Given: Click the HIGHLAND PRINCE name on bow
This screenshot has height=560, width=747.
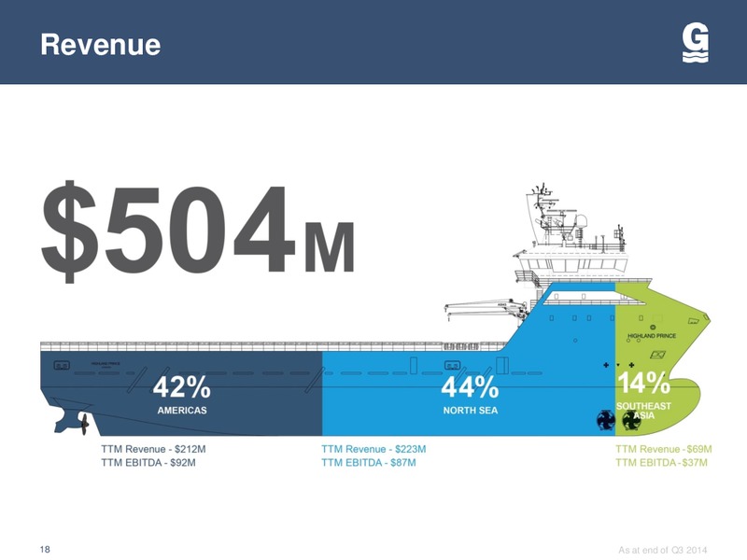Looking at the screenshot, I should point(652,336).
